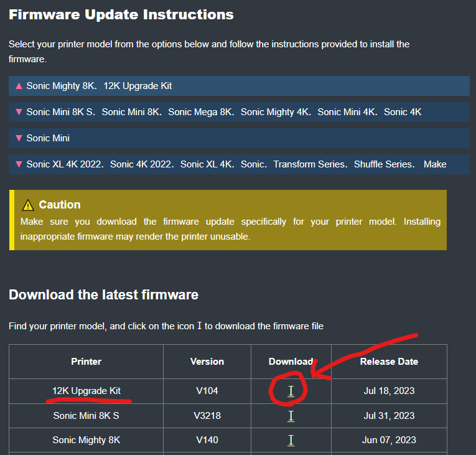Click release date Jul 18, 2023

(x=389, y=391)
